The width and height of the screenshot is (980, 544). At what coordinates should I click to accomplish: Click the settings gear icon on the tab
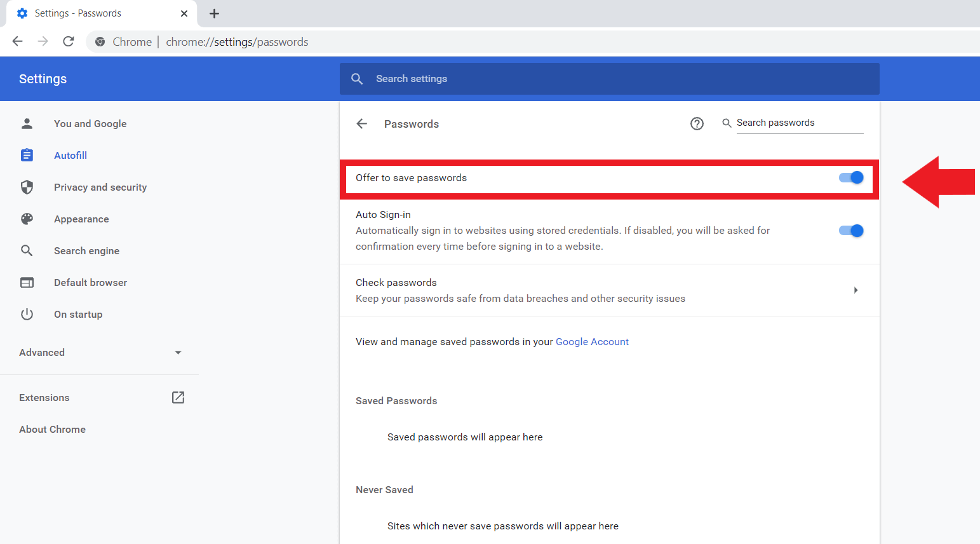point(22,13)
